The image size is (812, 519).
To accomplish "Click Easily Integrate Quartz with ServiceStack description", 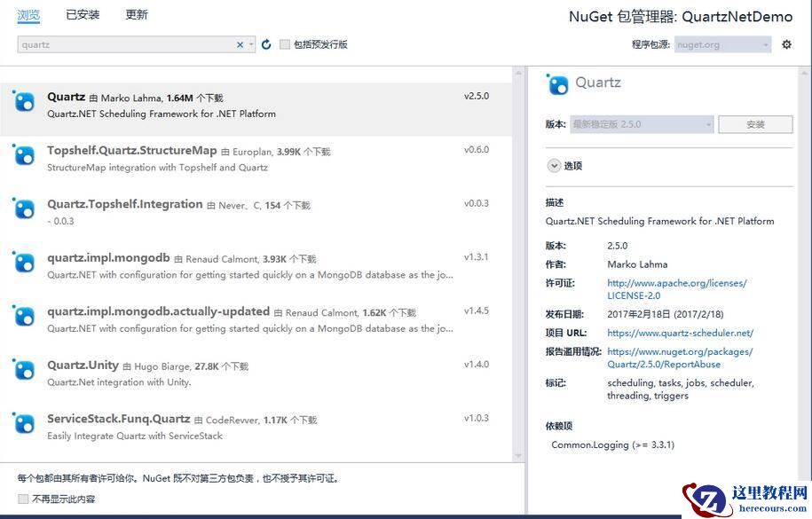I will pos(135,436).
